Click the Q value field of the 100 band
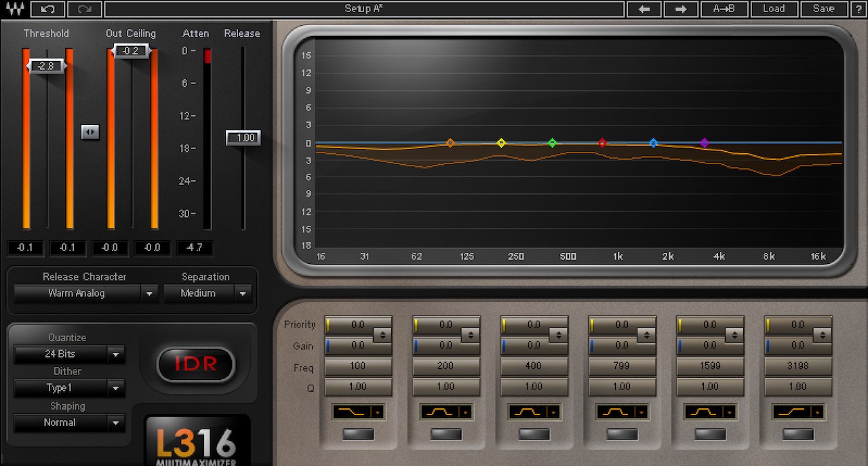868x466 pixels. pos(358,387)
